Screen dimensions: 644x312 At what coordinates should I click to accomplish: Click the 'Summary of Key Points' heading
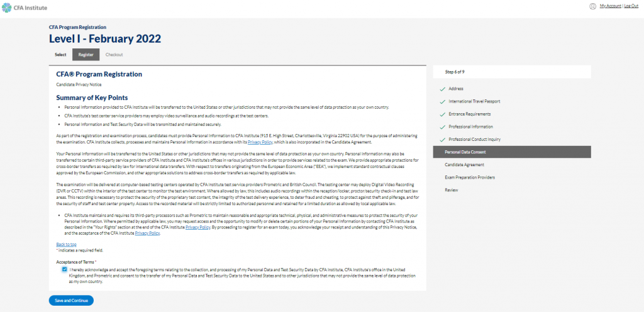point(92,97)
